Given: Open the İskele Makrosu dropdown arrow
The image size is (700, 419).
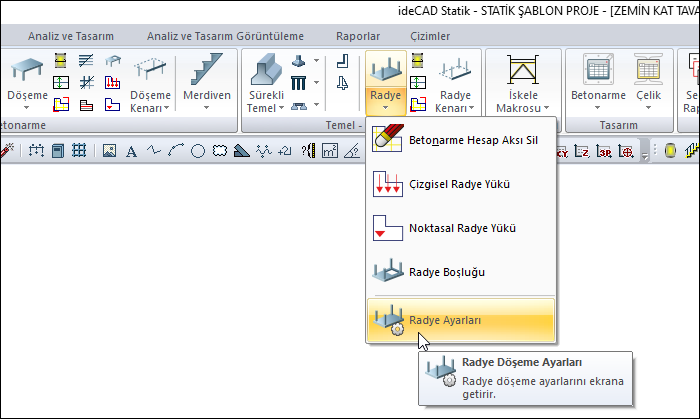Looking at the screenshot, I should pyautogui.click(x=546, y=108).
